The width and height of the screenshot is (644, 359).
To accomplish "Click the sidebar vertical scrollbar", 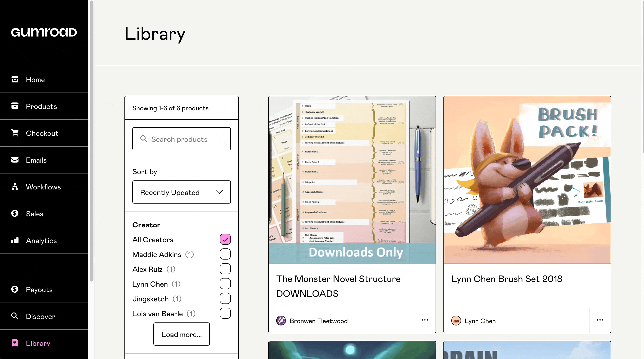I will [92, 140].
